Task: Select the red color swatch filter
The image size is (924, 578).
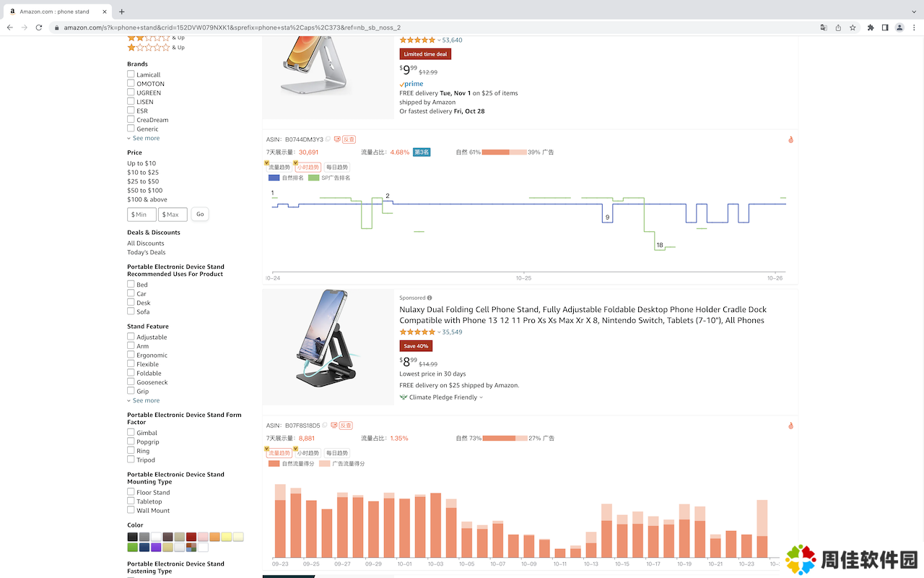Action: pyautogui.click(x=191, y=537)
